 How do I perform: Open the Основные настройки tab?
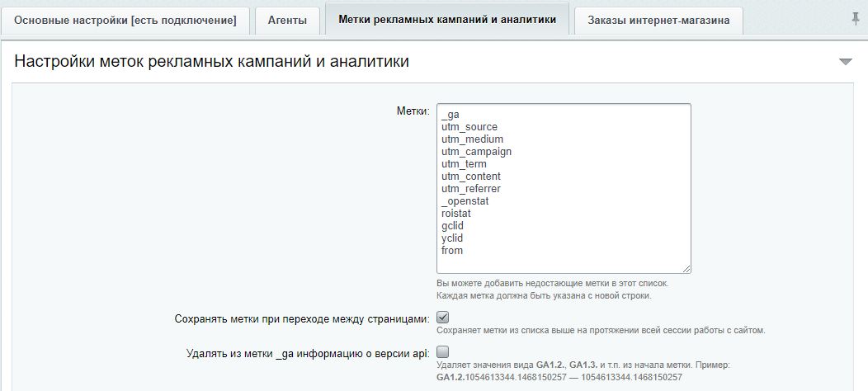coord(125,21)
